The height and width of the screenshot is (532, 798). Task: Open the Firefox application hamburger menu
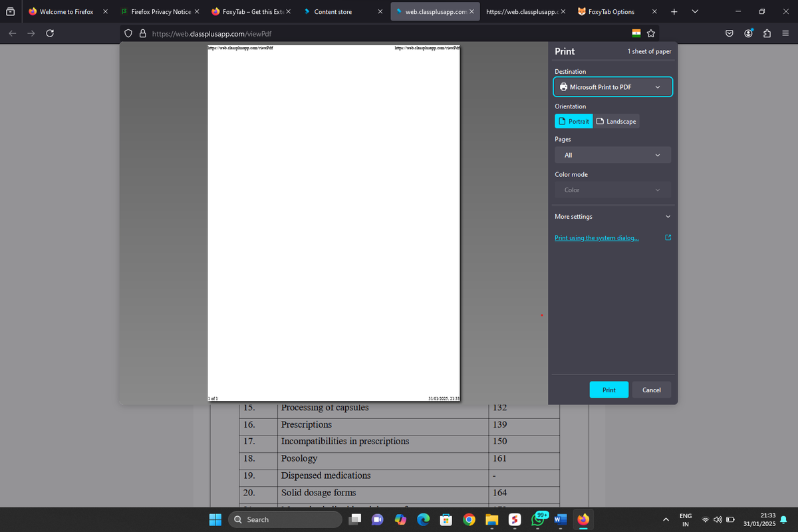click(785, 33)
